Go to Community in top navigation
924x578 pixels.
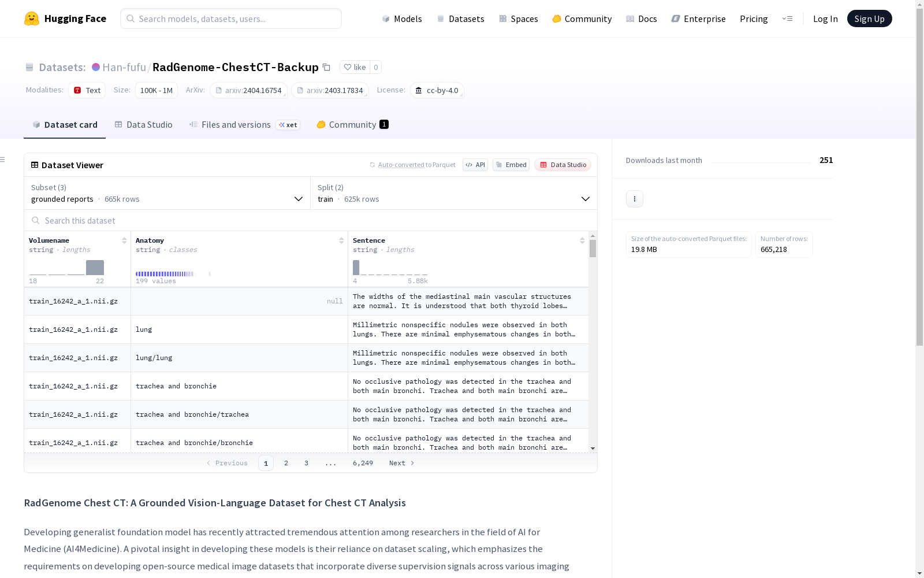coord(582,18)
